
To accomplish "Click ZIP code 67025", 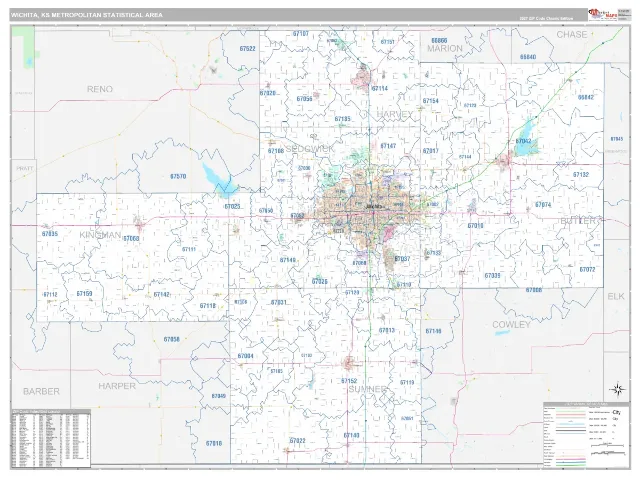I will pos(232,207).
